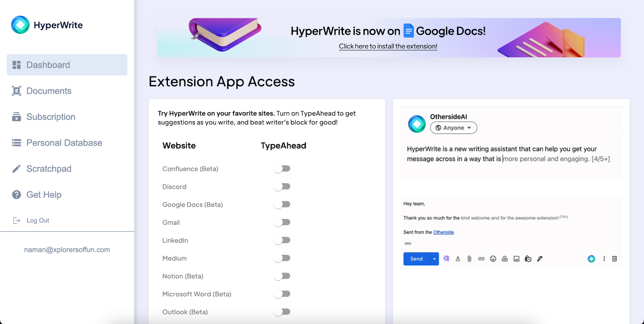Click the Otherside link in email signature
Viewport: 644px width, 324px height.
coord(444,232)
